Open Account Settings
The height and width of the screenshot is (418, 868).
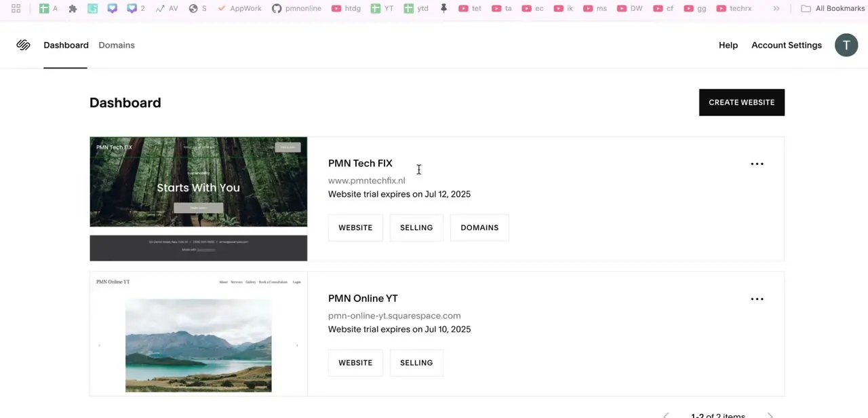pos(787,45)
